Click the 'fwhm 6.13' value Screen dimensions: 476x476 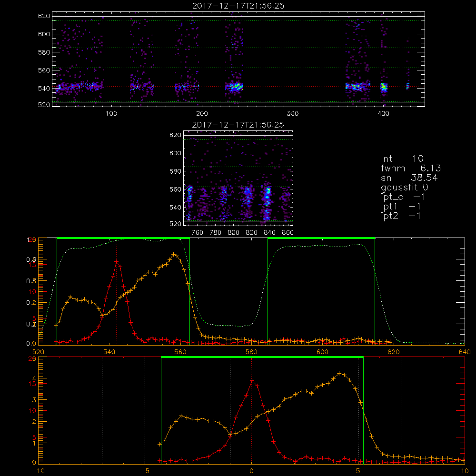[411, 168]
